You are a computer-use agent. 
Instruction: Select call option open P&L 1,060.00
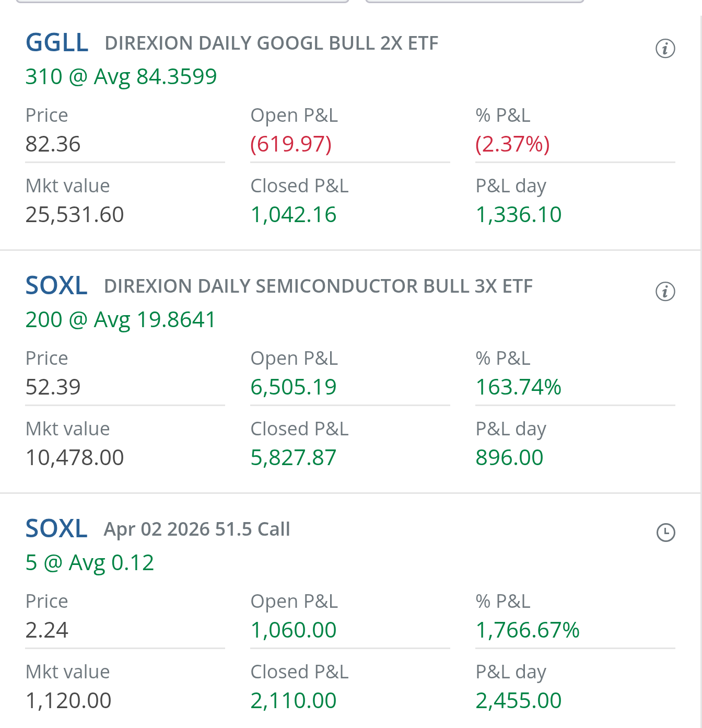click(x=294, y=630)
